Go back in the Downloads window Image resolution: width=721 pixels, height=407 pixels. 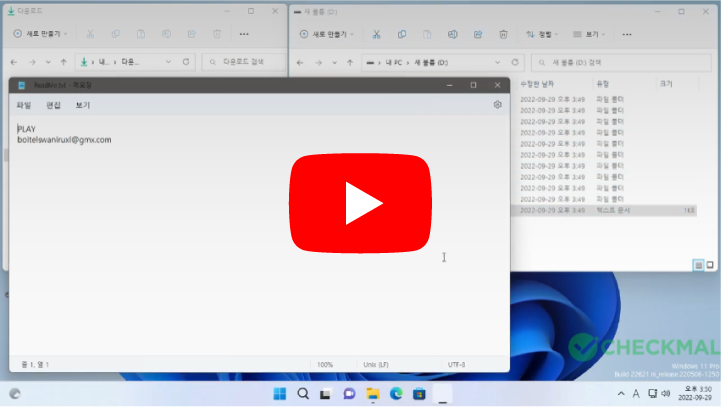[14, 62]
